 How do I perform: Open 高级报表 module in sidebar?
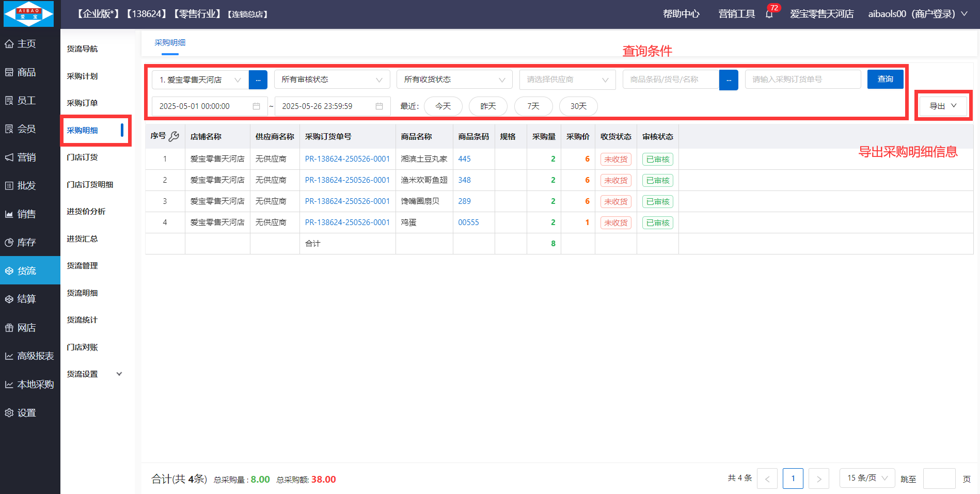[x=30, y=356]
